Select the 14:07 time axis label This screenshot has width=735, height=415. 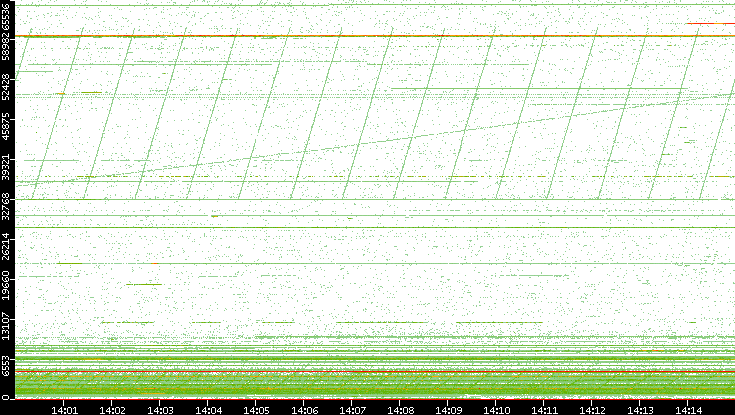pyautogui.click(x=352, y=410)
